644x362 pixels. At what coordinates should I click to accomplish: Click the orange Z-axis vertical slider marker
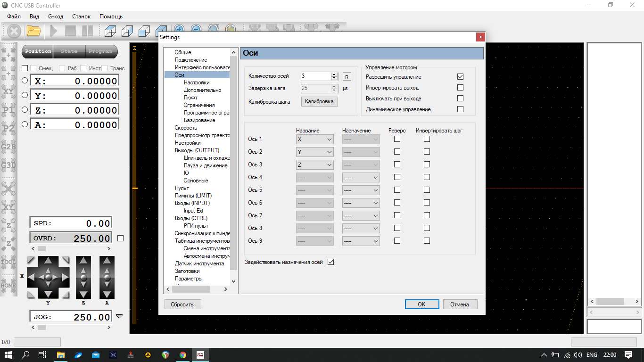click(134, 189)
